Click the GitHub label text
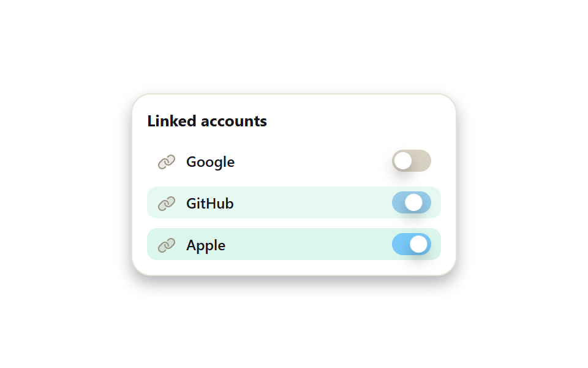 pos(210,204)
